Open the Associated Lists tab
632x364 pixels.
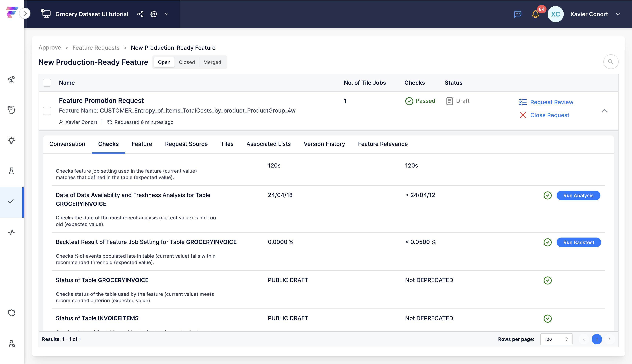(x=268, y=144)
